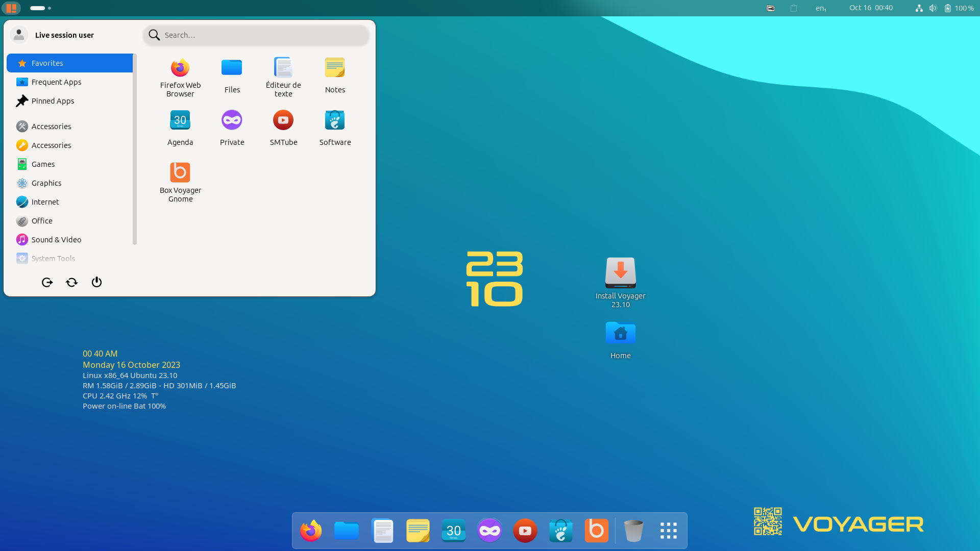Open the Office category
Image resolution: width=980 pixels, height=551 pixels.
69,221
